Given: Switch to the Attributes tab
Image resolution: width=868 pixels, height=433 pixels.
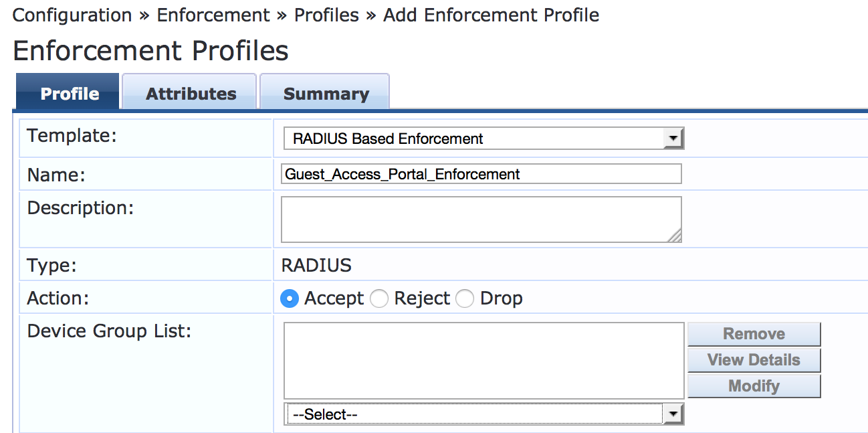Looking at the screenshot, I should click(191, 94).
